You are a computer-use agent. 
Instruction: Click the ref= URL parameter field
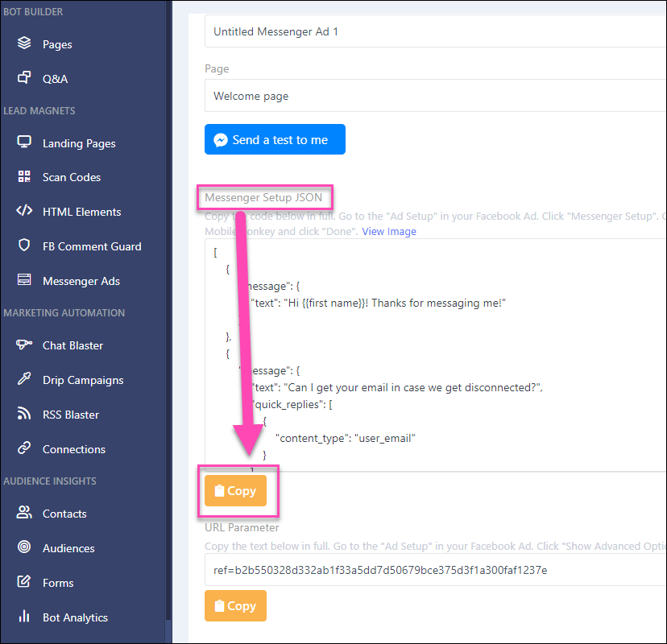[436, 570]
